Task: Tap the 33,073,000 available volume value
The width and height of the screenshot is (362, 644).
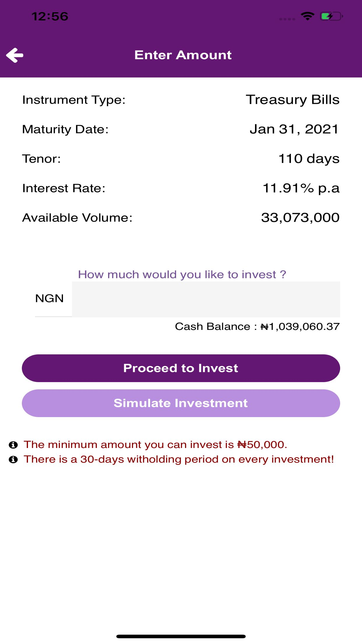Action: 300,218
